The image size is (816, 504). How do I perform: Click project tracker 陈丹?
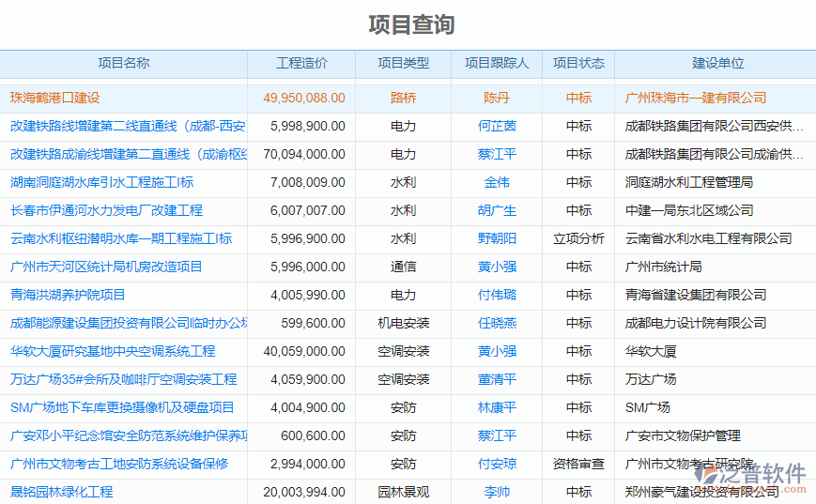pos(497,98)
